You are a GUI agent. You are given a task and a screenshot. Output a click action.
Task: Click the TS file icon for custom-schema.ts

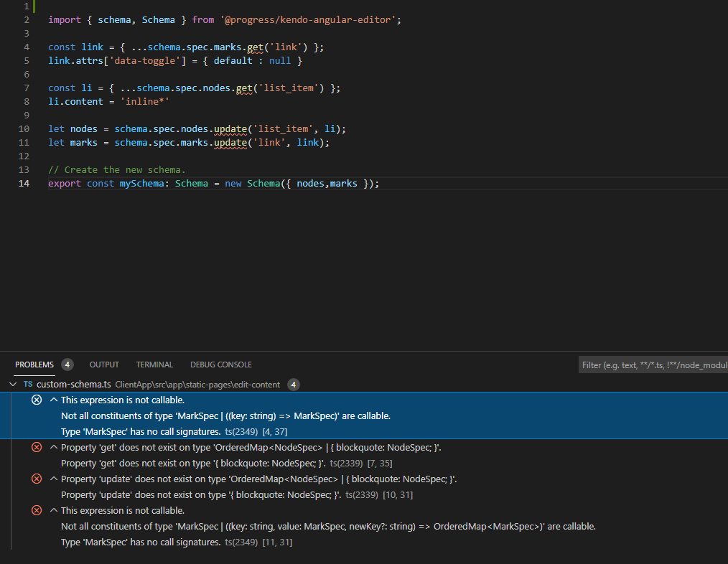(28, 385)
